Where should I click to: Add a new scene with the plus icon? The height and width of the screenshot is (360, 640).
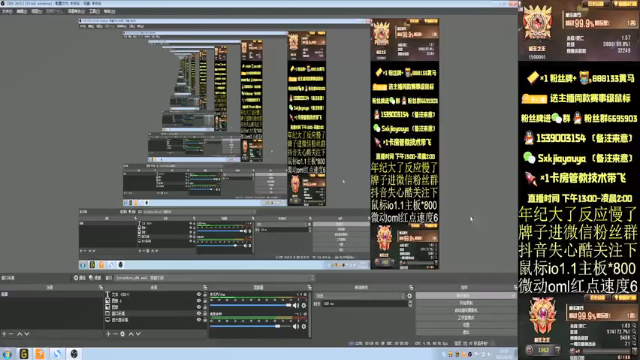click(x=4, y=334)
